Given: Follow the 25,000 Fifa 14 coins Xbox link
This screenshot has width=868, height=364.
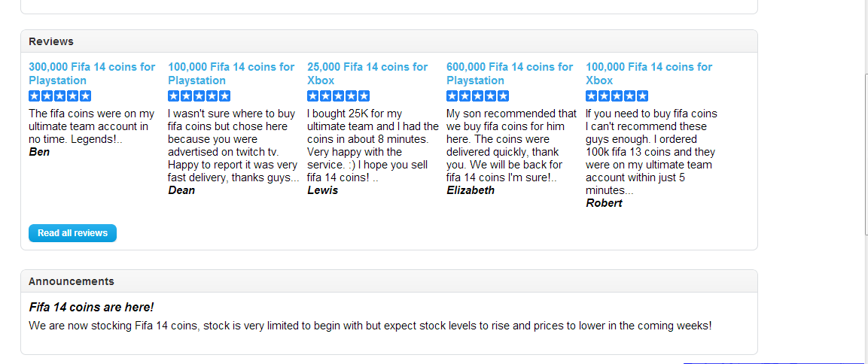Looking at the screenshot, I should pos(367,74).
